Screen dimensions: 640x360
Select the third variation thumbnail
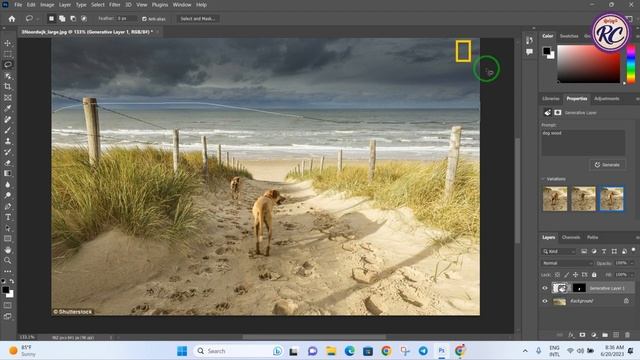(611, 199)
